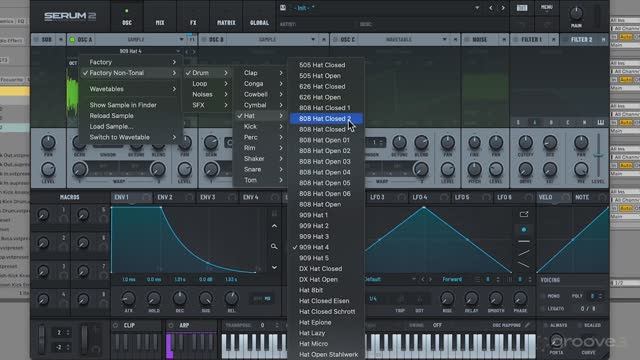640x360 pixels.
Task: Click ENV 1 modulation source handle
Action: [x=146, y=198]
